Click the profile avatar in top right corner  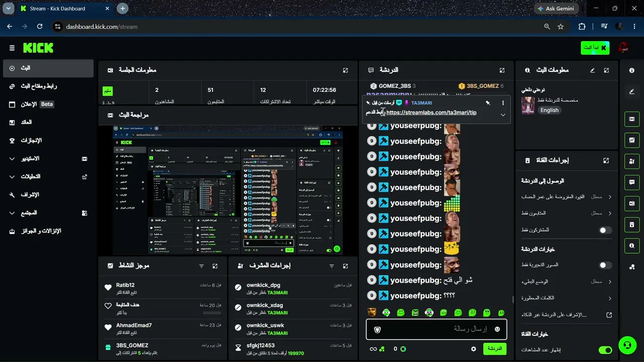pyautogui.click(x=623, y=48)
